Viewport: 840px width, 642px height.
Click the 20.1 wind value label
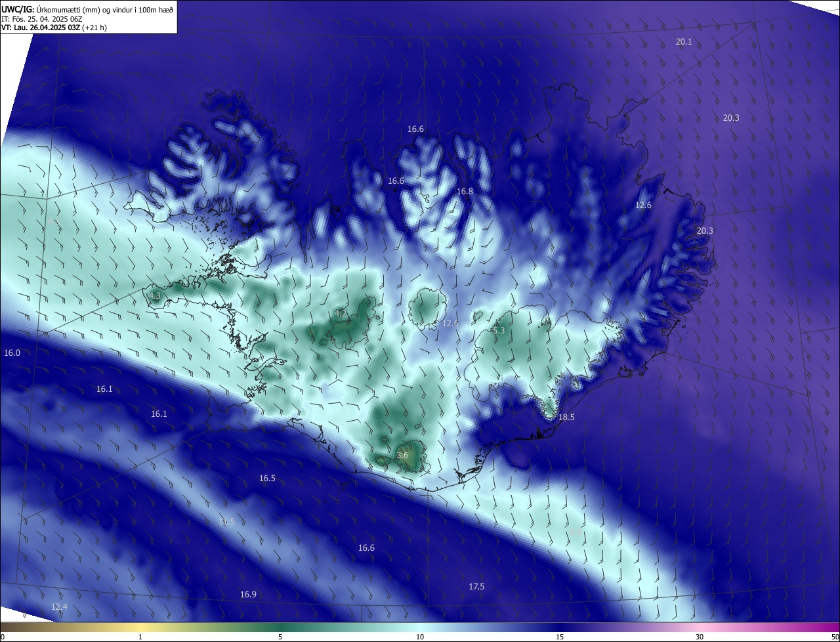coord(684,41)
